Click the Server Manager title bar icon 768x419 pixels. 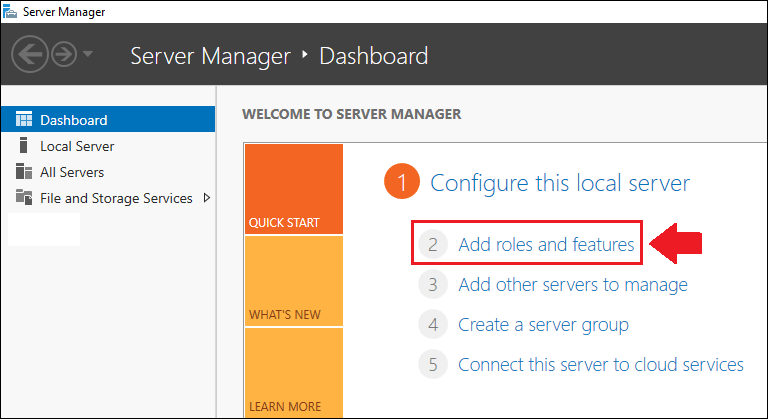point(10,11)
